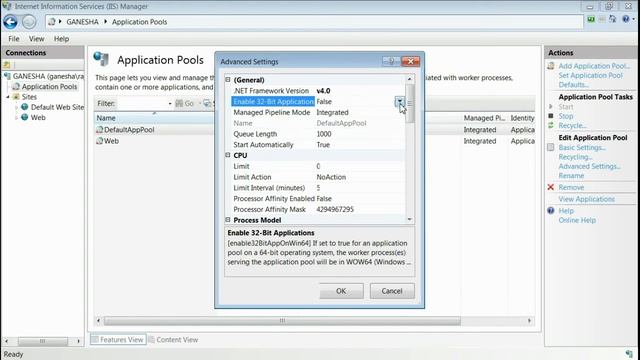Click the Add Application Pool icon
Image resolution: width=640 pixels, height=360 pixels.
551,66
